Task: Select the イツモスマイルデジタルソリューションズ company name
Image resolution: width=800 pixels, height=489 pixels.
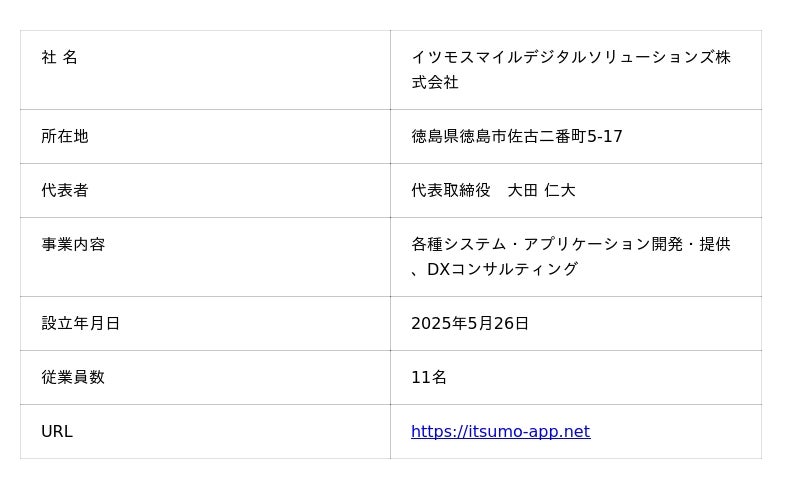Action: (x=560, y=58)
